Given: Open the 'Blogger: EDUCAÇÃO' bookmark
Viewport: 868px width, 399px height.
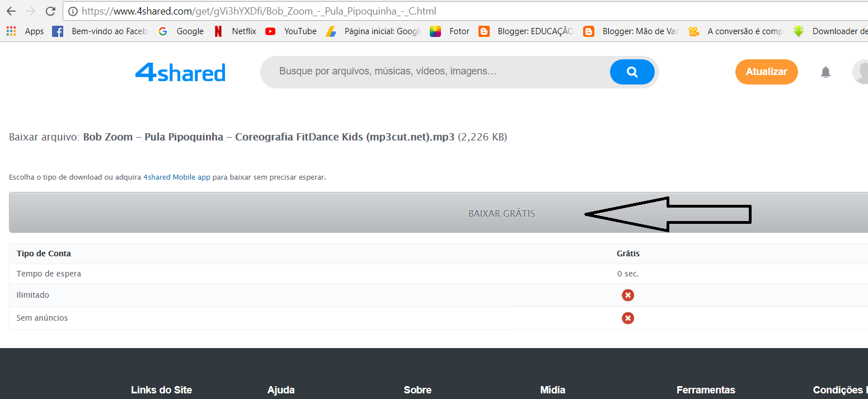Looking at the screenshot, I should tap(526, 31).
